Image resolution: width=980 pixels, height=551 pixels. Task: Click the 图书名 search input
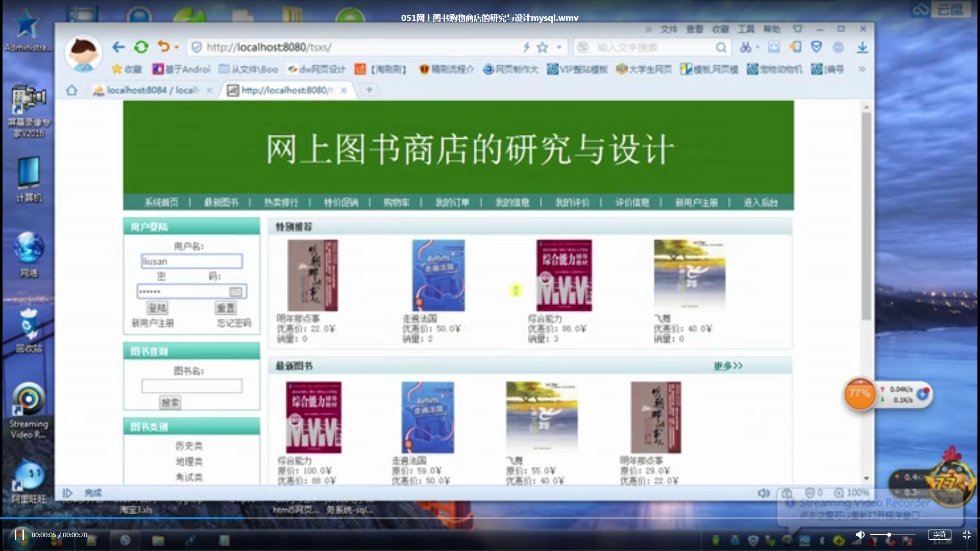(x=192, y=386)
